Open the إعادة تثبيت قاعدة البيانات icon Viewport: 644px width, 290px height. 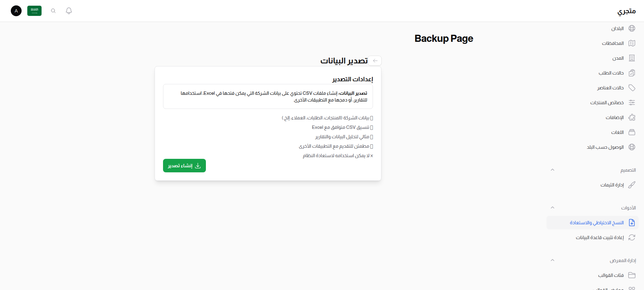(632, 237)
